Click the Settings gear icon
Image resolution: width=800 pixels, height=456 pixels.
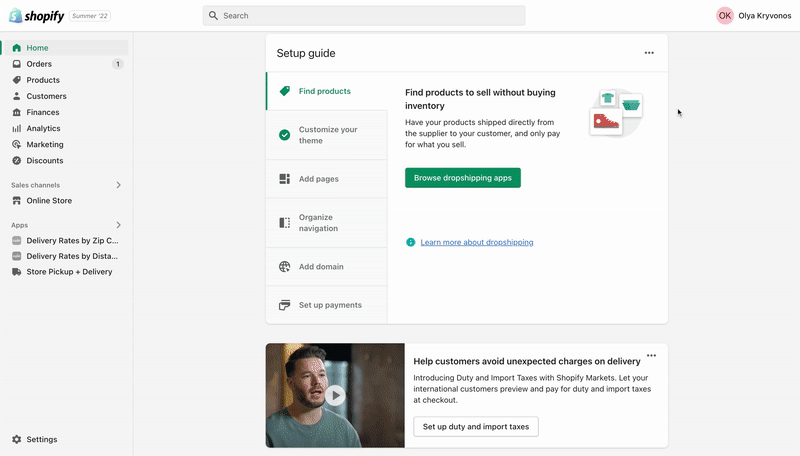16,439
